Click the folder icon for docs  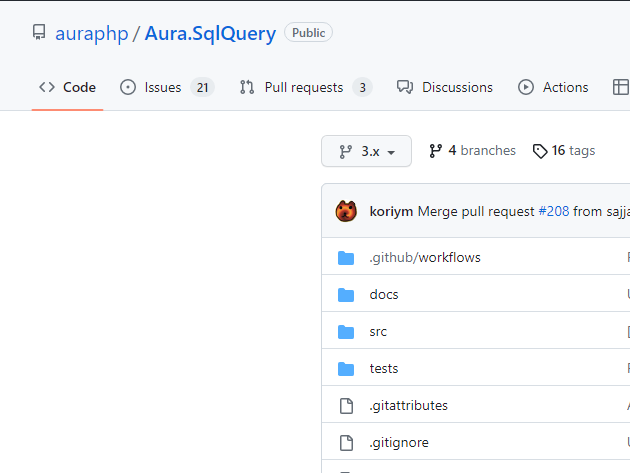(346, 295)
